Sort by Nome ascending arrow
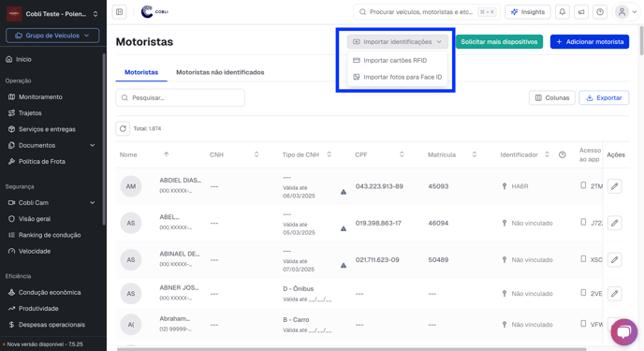The width and height of the screenshot is (644, 351). (167, 154)
